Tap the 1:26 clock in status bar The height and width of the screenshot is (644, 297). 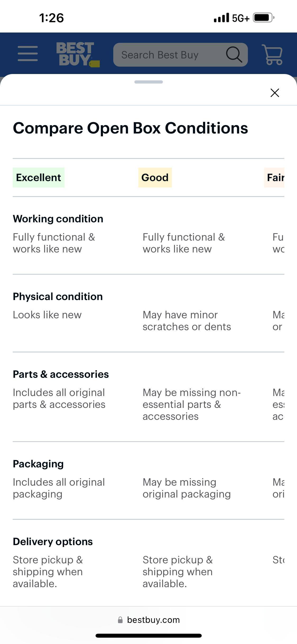51,18
